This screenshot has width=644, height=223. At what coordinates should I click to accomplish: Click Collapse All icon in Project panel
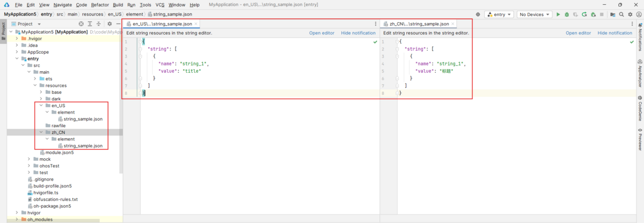99,24
